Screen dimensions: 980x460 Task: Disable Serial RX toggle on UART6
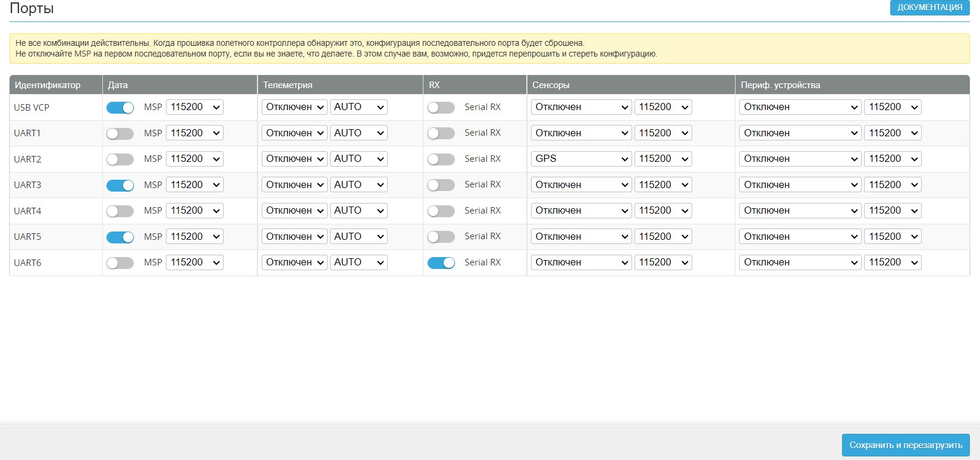(x=441, y=263)
